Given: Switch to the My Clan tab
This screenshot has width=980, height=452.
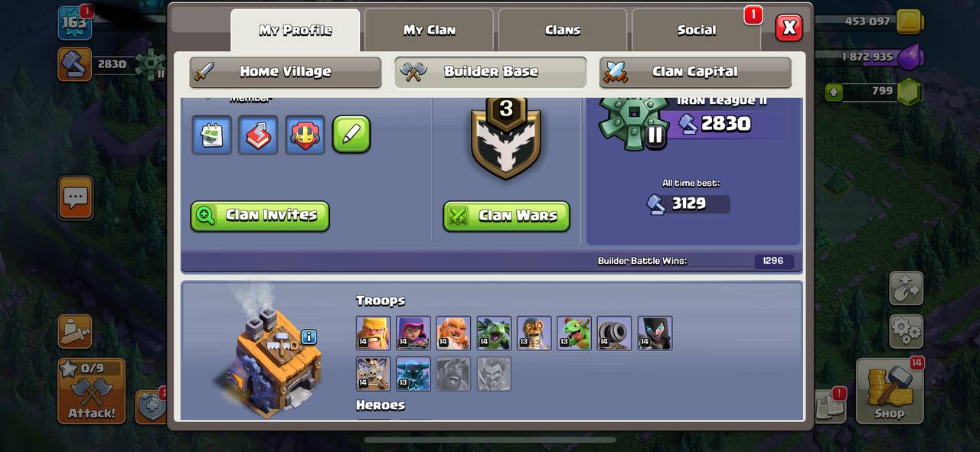Looking at the screenshot, I should [x=430, y=31].
